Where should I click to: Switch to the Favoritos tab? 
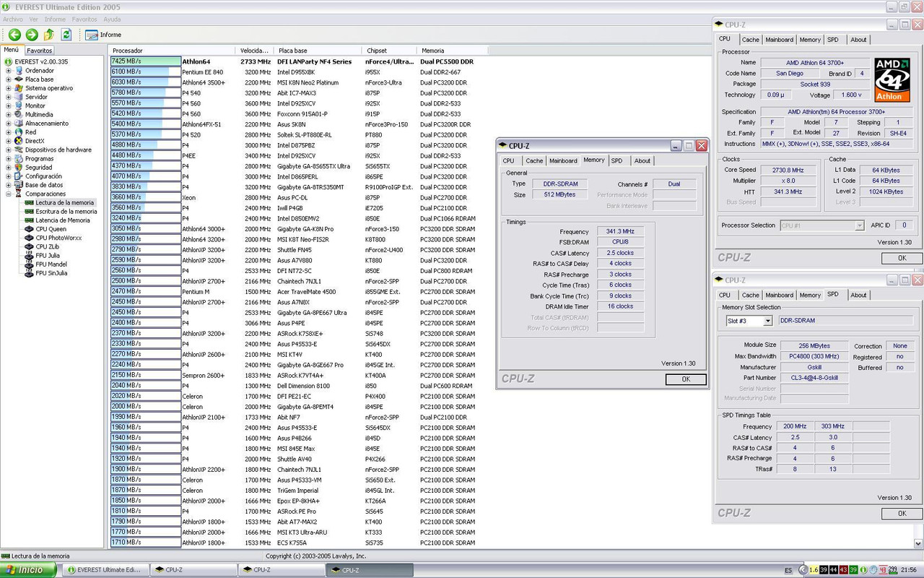pyautogui.click(x=39, y=51)
